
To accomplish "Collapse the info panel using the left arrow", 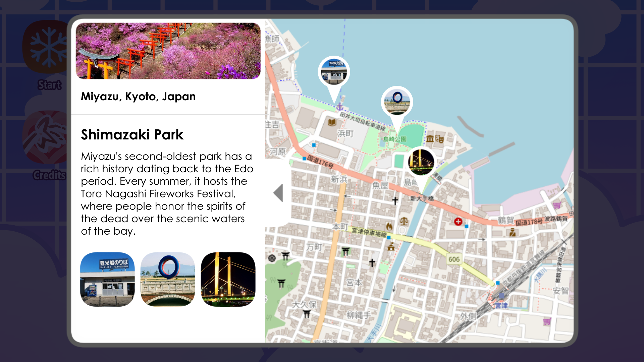I will (278, 193).
